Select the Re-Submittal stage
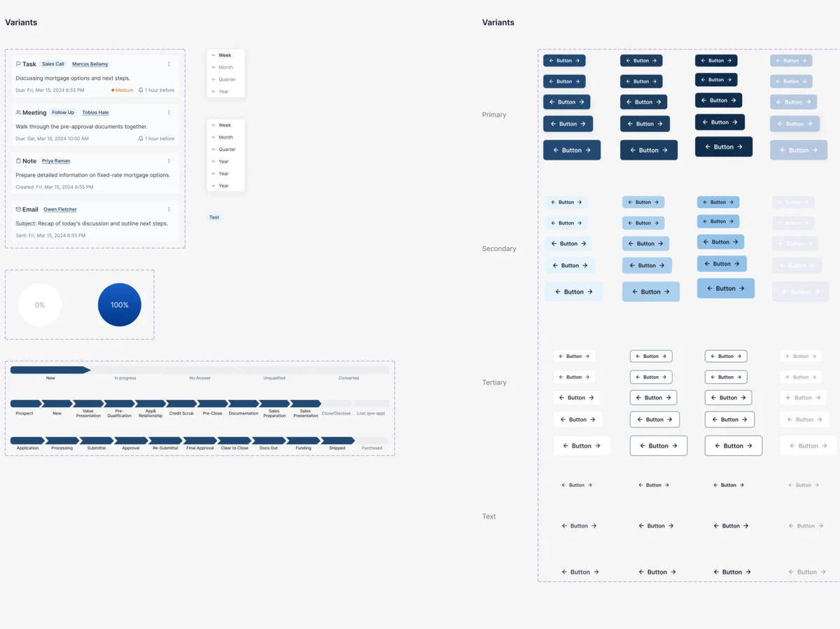Screen dimensions: 840x629 pos(165,441)
